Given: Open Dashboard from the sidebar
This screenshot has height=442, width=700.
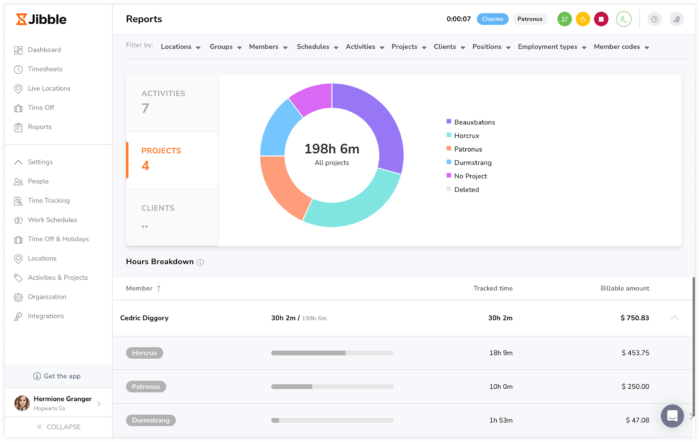Looking at the screenshot, I should [x=44, y=50].
